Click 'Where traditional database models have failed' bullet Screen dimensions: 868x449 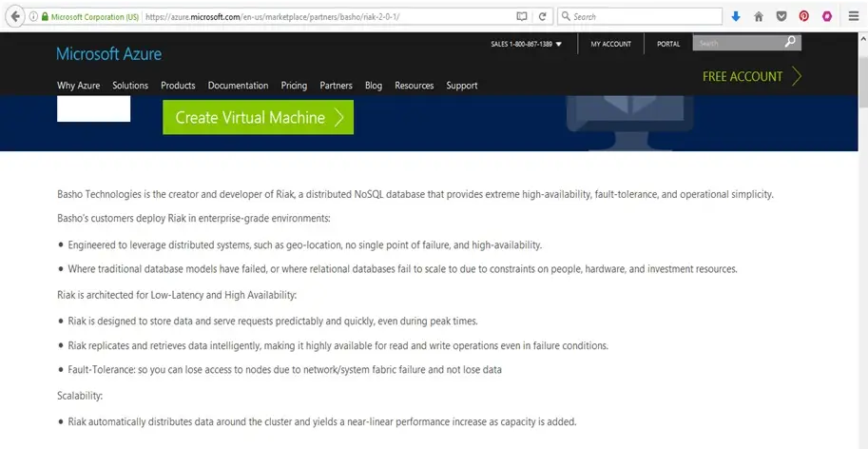tap(402, 269)
